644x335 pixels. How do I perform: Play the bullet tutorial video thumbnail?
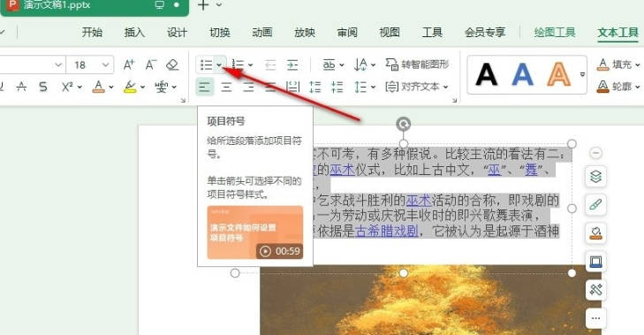255,232
